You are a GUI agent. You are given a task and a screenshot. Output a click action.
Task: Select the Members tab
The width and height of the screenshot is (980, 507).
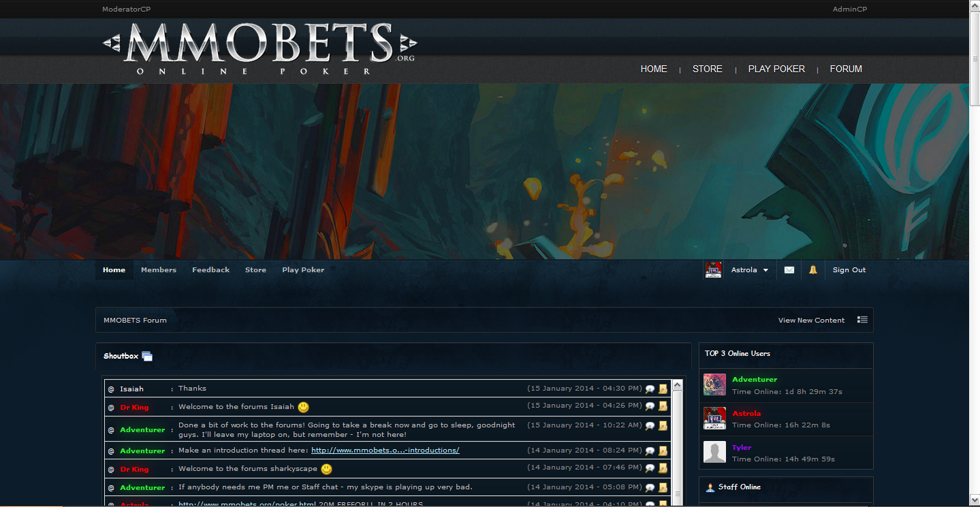tap(159, 270)
